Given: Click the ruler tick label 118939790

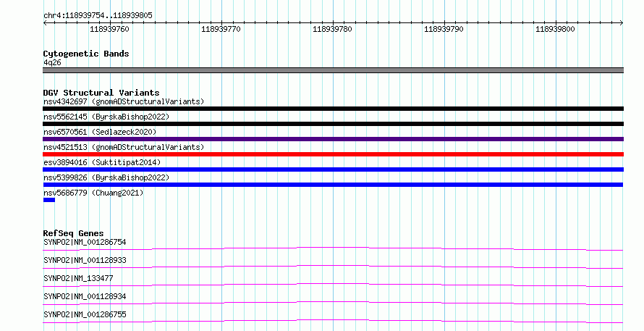Looking at the screenshot, I should pyautogui.click(x=444, y=29).
